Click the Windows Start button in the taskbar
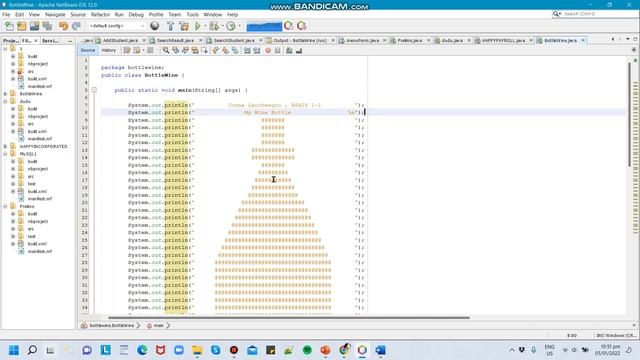The image size is (640, 360). tap(13, 350)
